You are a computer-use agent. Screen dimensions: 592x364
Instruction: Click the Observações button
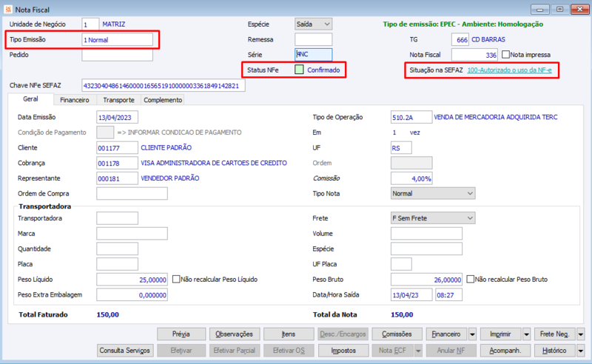click(x=235, y=334)
